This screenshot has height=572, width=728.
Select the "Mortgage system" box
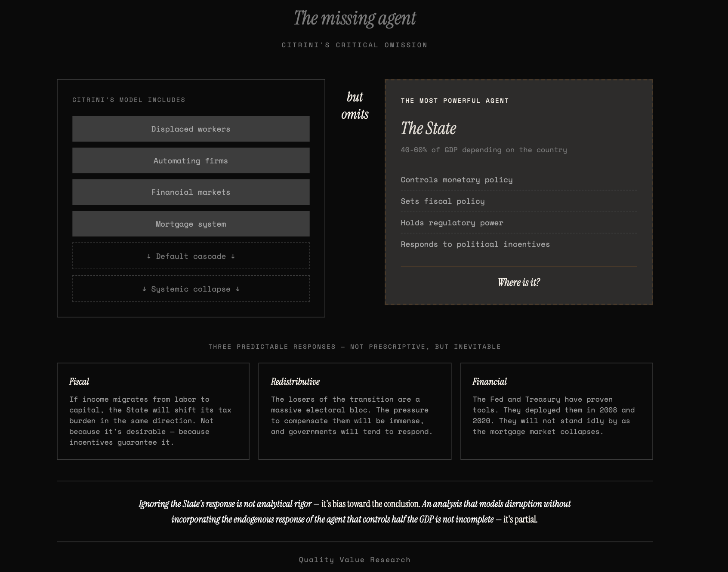[191, 224]
